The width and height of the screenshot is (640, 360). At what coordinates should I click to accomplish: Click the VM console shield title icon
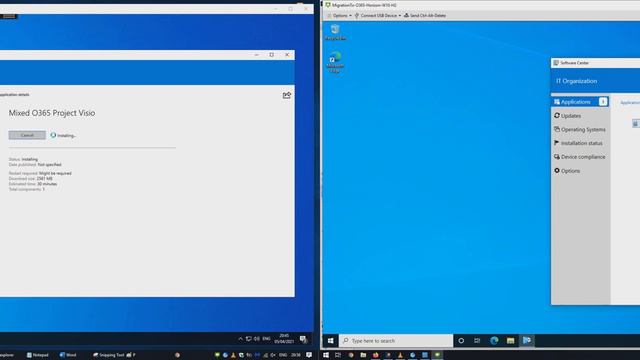pos(328,5)
